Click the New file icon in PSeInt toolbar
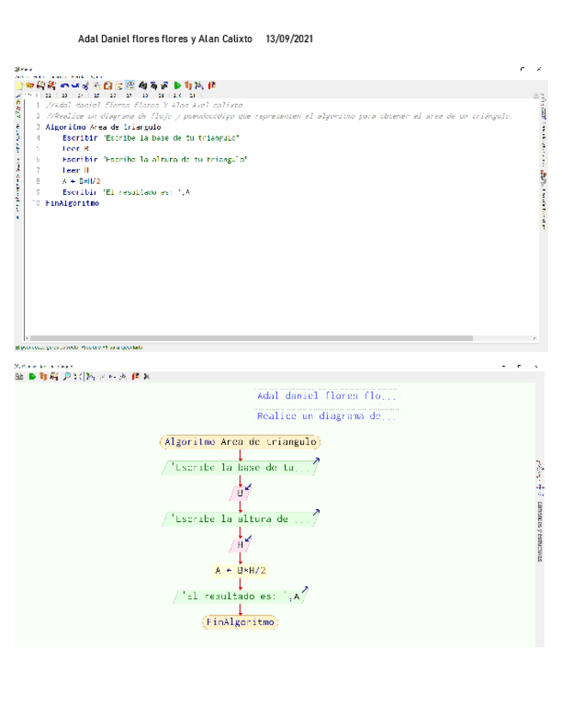562x728 pixels. [19, 85]
